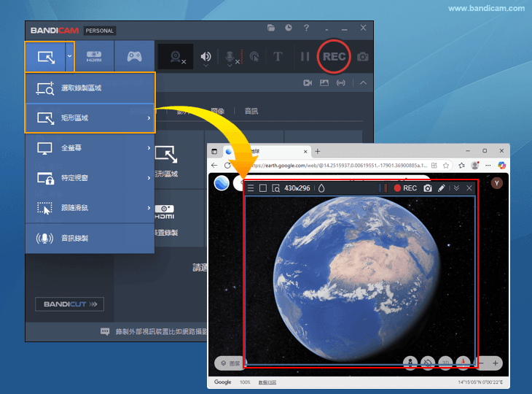Click image icon in status row
The width and height of the screenshot is (532, 394).
point(324,83)
